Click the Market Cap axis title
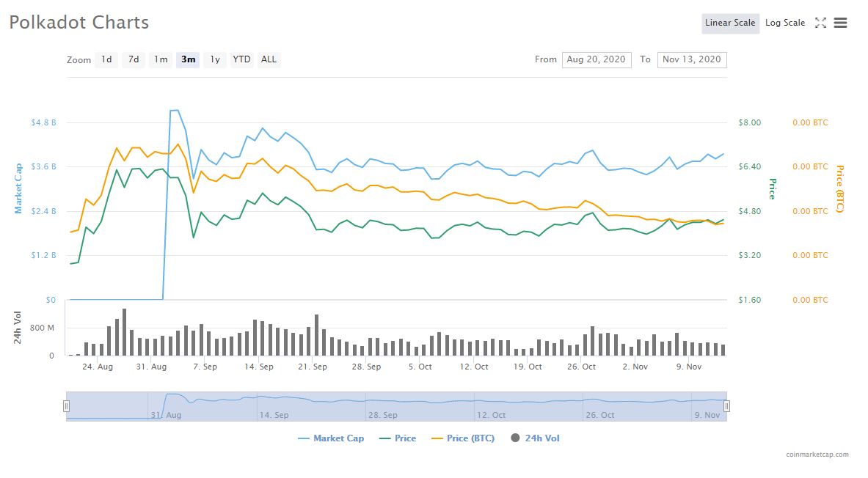 [18, 188]
